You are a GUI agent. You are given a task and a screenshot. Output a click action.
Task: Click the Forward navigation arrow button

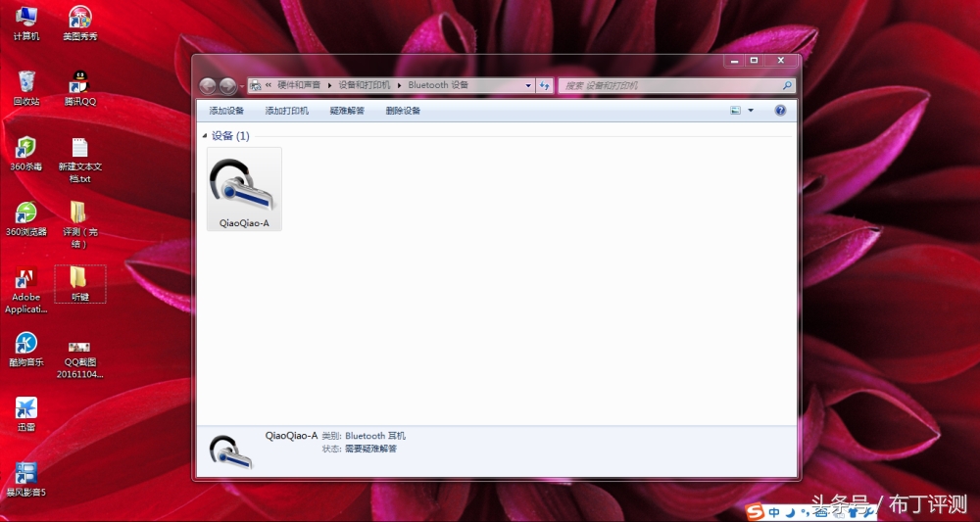click(227, 86)
